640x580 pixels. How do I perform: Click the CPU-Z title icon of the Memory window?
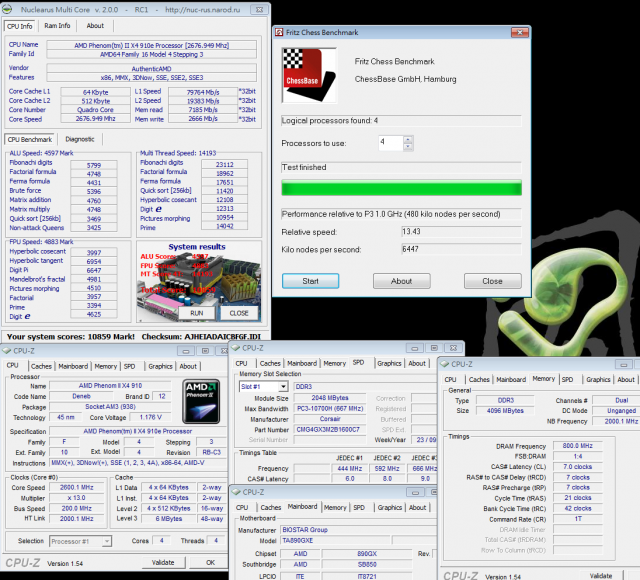pos(444,364)
